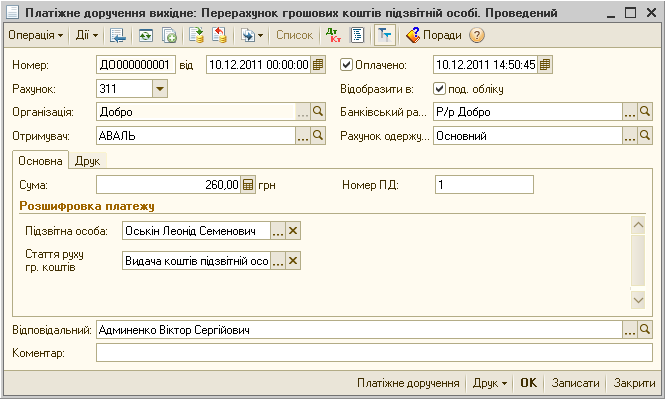Open calendar picker next to document date
The image size is (665, 399).
coord(318,65)
